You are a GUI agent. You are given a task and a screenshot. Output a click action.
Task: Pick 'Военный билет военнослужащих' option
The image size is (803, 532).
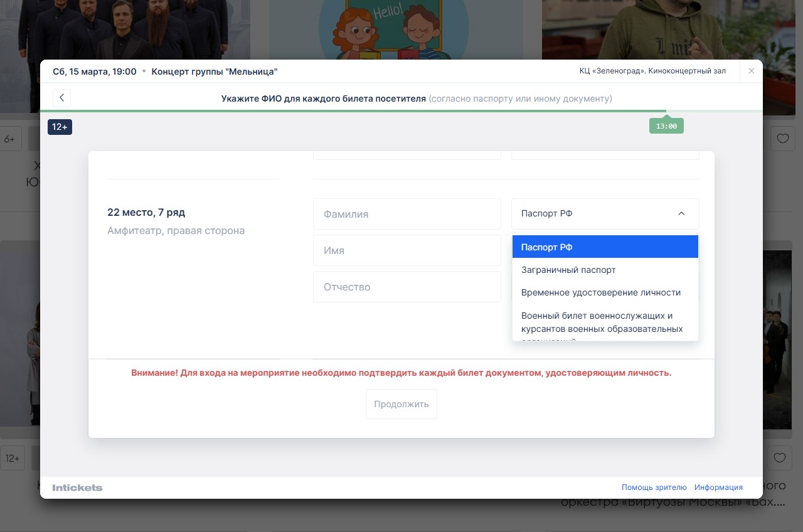point(605,322)
